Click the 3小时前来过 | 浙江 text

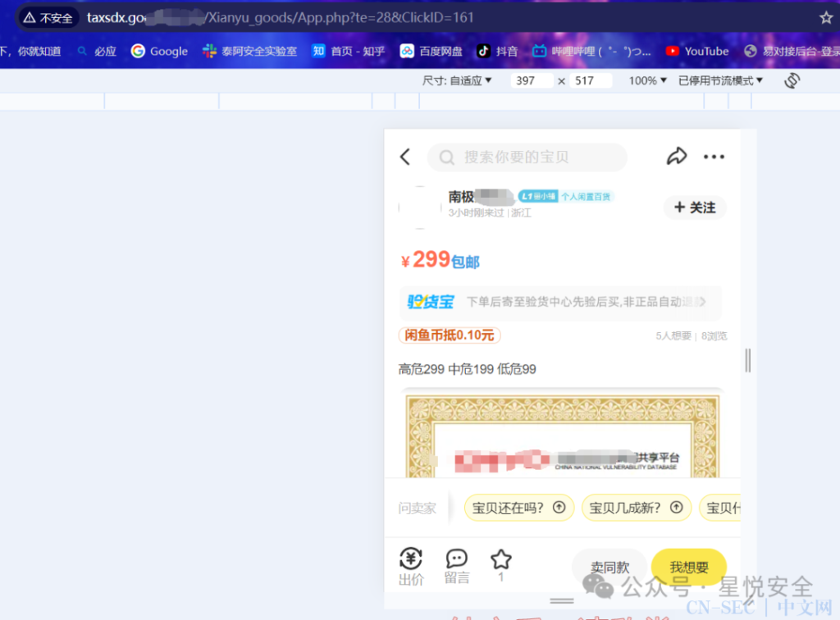point(490,213)
